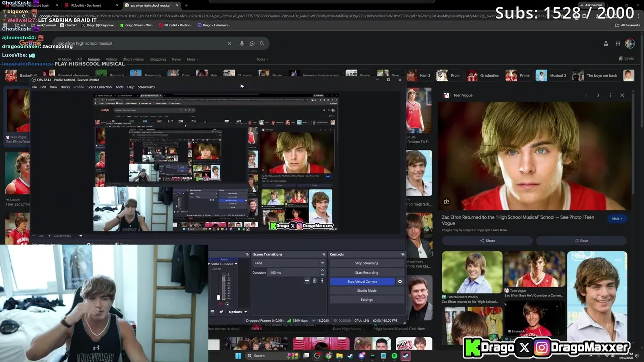Open the Google apps grid
Screen dimensions: 644x362
tap(618, 44)
